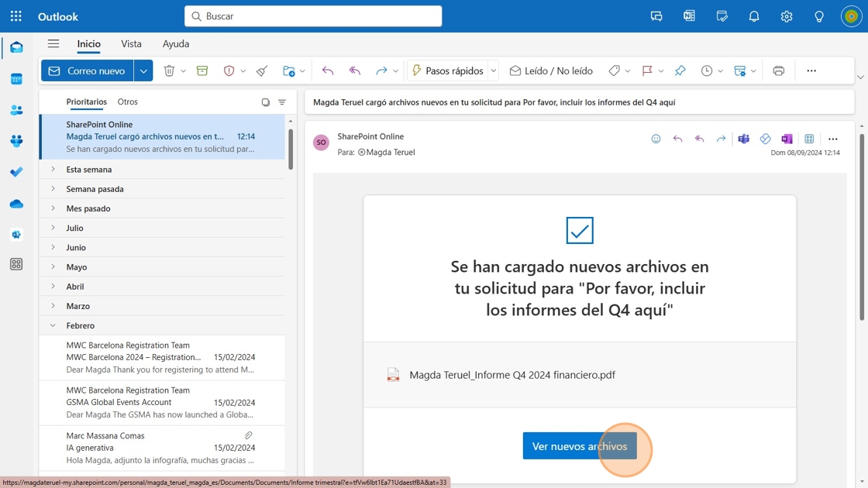Open the Correo nuevo dropdown arrow
Image resolution: width=868 pixels, height=488 pixels.
(143, 70)
